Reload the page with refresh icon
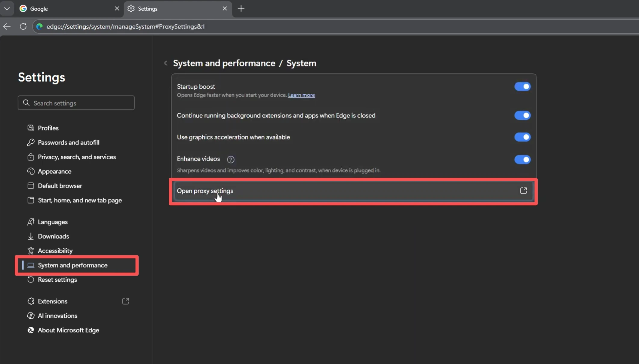The width and height of the screenshot is (639, 364). tap(23, 26)
